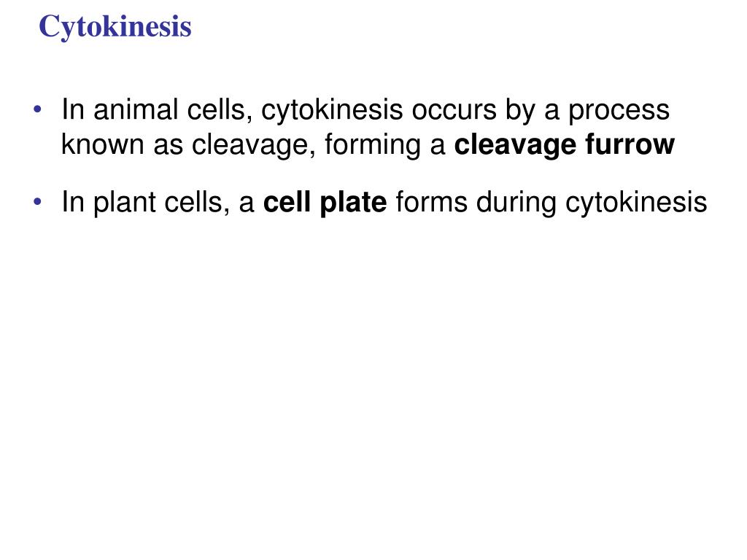Click the Cytokinesis slide title

(x=115, y=27)
